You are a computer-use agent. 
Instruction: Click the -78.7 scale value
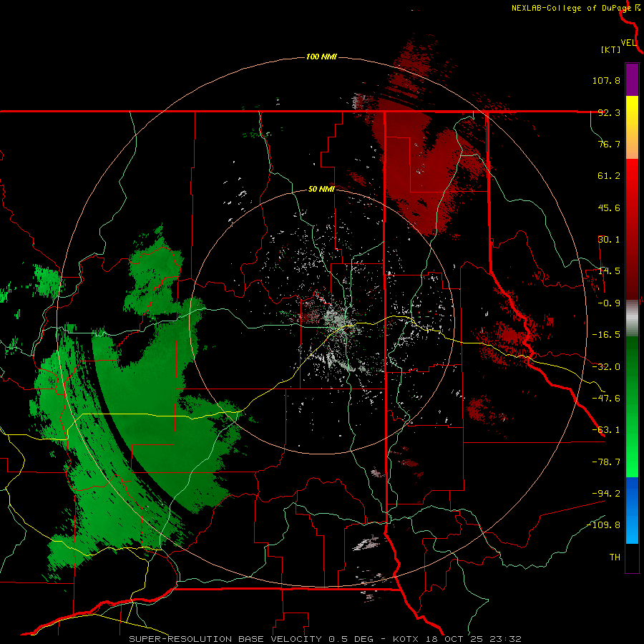click(606, 462)
